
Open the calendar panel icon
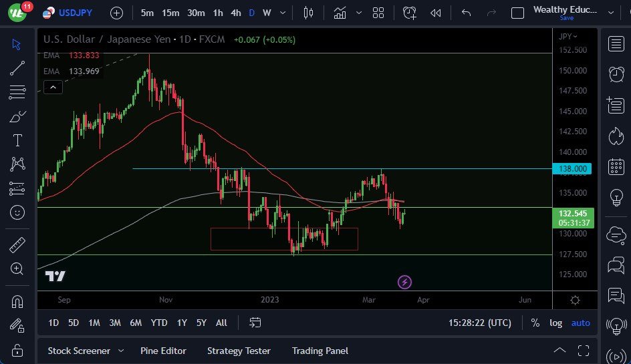[x=616, y=167]
